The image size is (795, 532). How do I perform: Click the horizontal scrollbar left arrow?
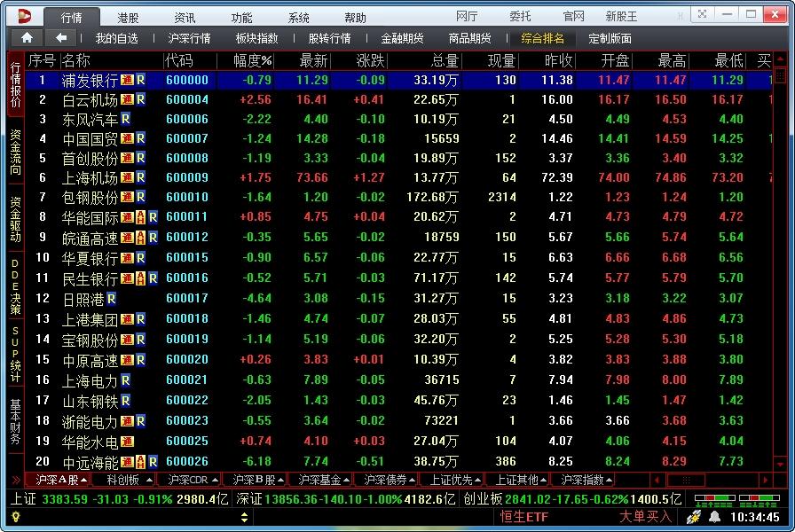[657, 480]
